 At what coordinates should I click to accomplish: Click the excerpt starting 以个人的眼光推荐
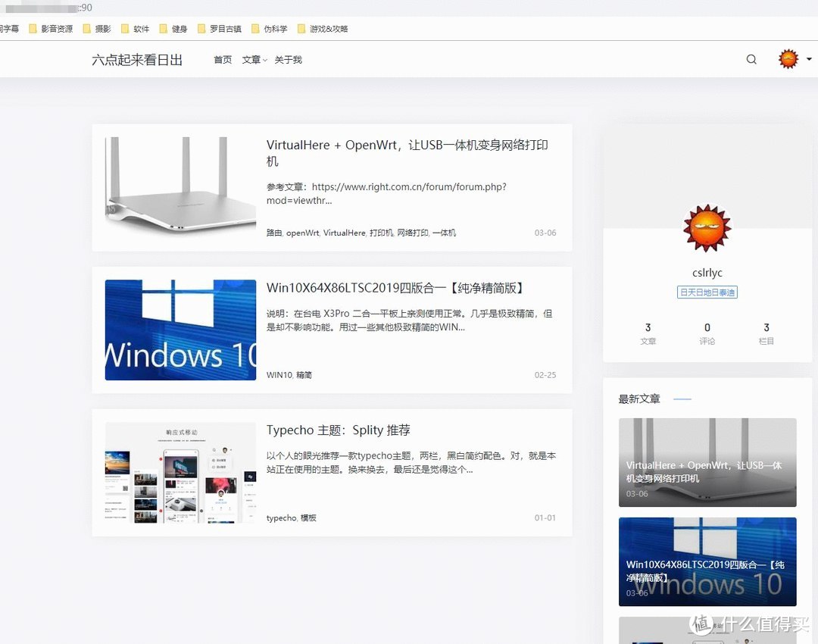(x=411, y=463)
